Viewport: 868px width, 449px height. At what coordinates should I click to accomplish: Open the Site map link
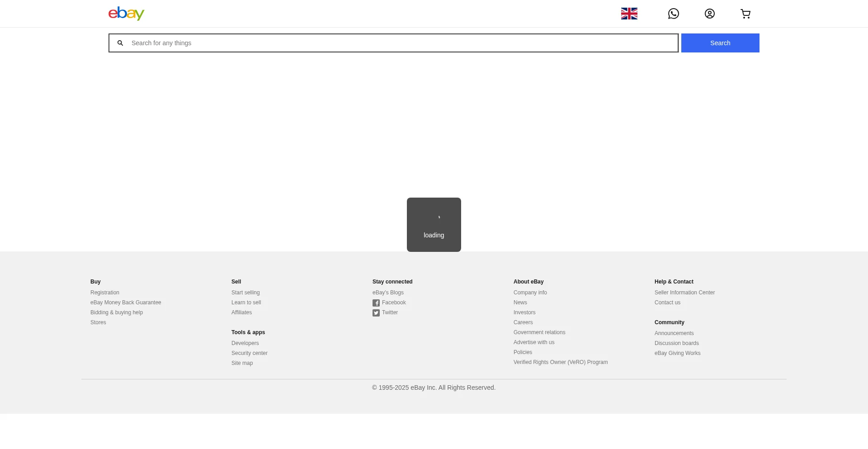tap(242, 363)
